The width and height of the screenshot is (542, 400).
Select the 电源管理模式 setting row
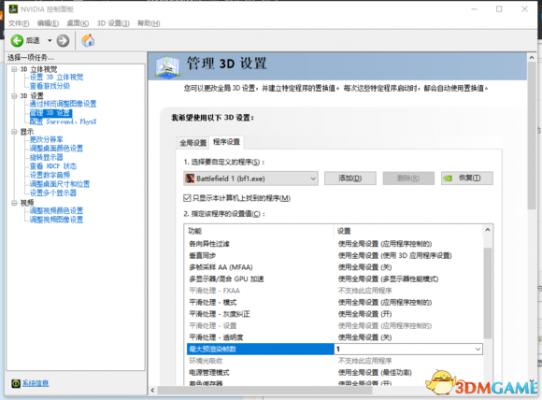pyautogui.click(x=335, y=373)
